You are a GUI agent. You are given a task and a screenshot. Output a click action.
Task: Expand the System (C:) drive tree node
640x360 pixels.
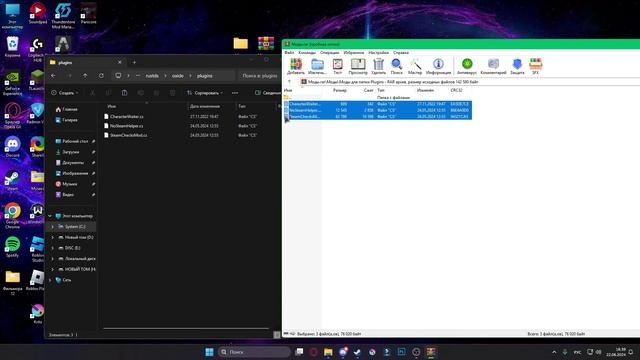coord(52,227)
